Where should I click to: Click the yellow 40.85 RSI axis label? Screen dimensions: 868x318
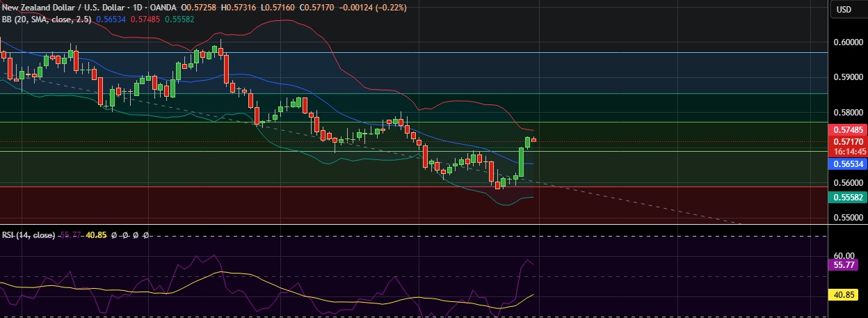click(x=848, y=295)
